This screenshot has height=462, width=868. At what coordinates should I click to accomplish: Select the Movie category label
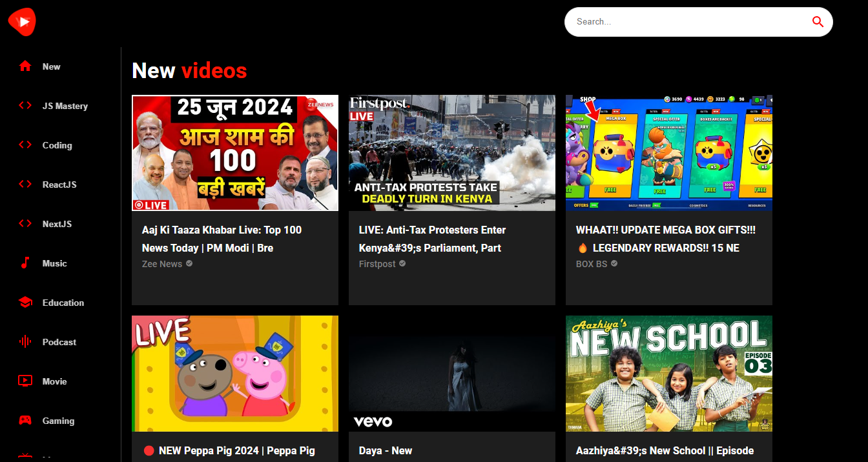click(x=55, y=381)
